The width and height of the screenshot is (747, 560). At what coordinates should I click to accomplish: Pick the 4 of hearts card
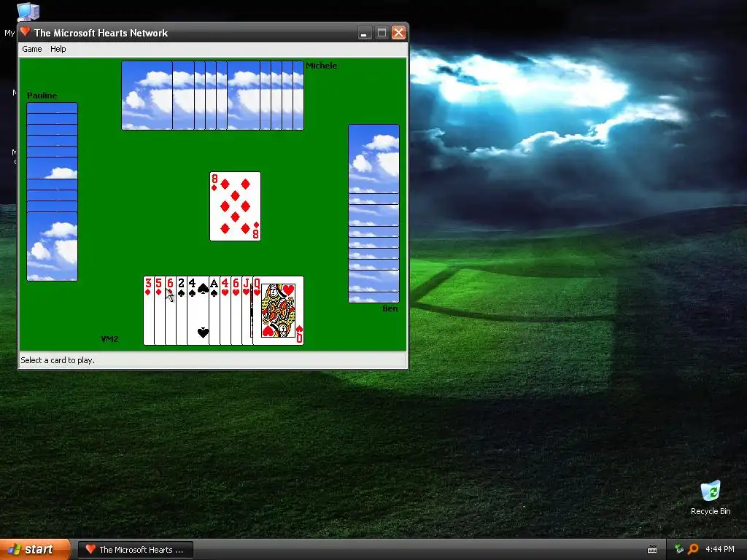click(225, 311)
